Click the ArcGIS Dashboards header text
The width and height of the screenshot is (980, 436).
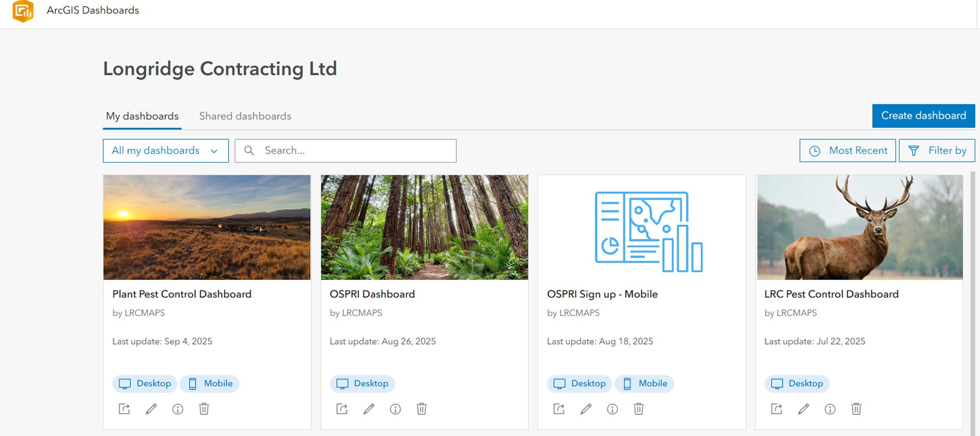(93, 10)
